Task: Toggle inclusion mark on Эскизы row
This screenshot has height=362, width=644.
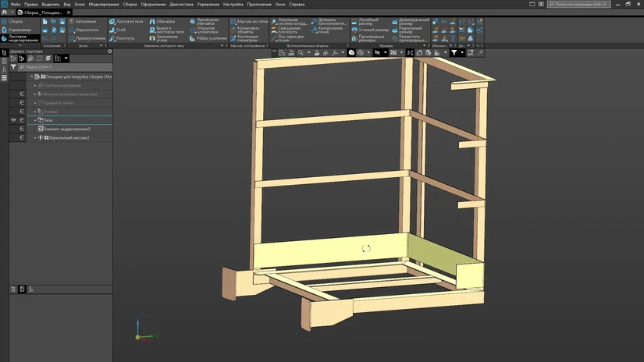Action: point(22,112)
